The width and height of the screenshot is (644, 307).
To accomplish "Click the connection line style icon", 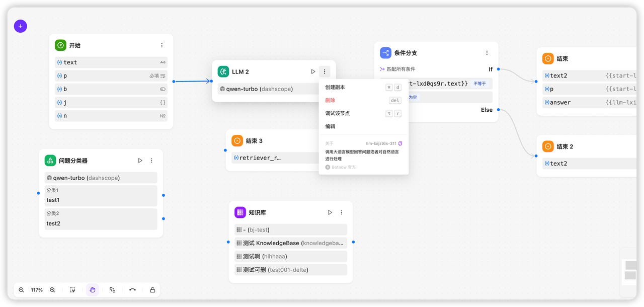I will pyautogui.click(x=132, y=290).
